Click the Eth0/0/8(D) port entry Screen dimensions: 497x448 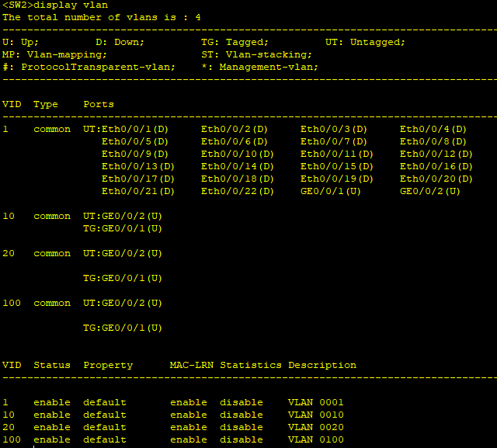pyautogui.click(x=433, y=141)
